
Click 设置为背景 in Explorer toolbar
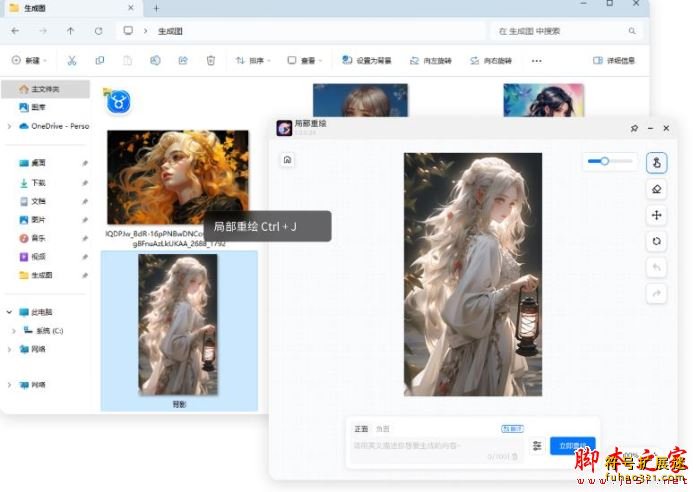[367, 60]
